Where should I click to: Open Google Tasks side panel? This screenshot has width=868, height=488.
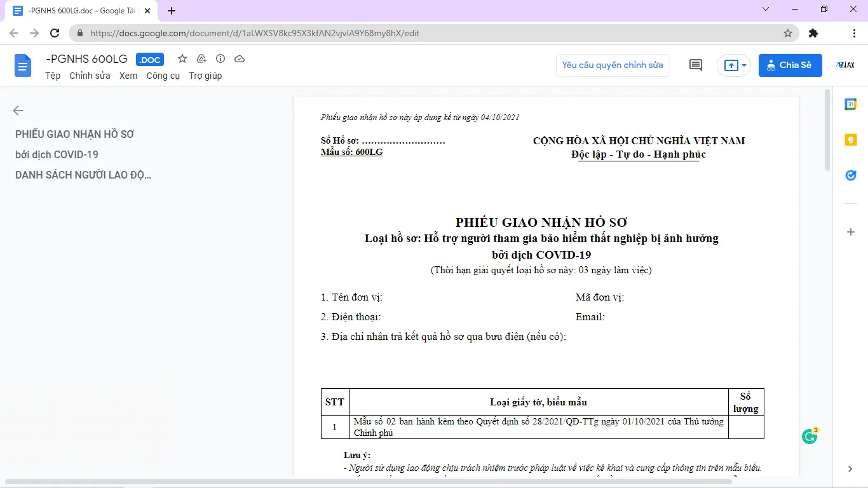tap(850, 175)
